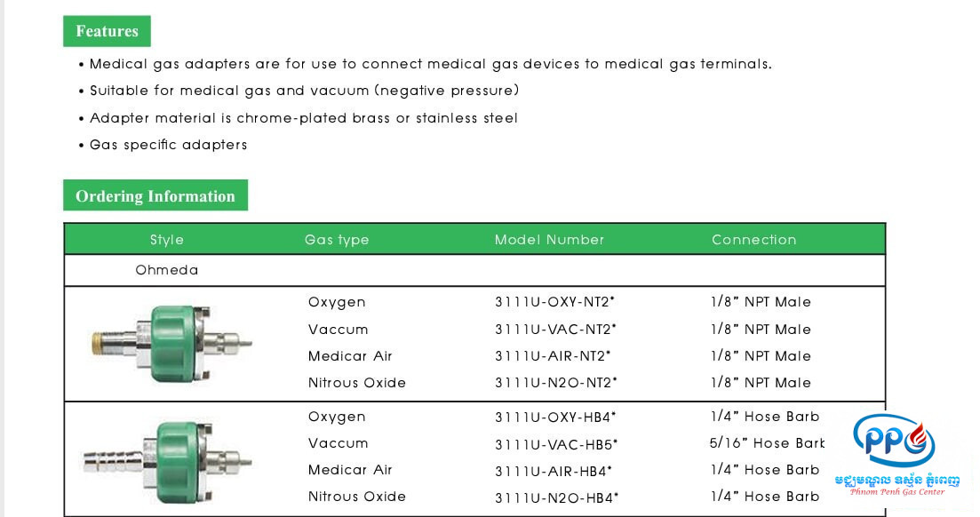Screen dimensions: 980x517
Task: Click the Ohmeda style row label
Action: coord(167,270)
